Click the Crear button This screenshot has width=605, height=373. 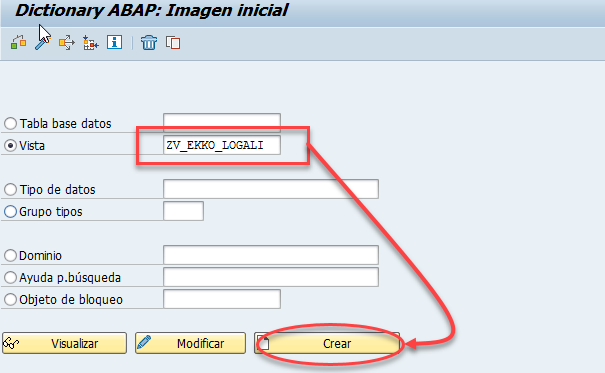click(x=327, y=343)
